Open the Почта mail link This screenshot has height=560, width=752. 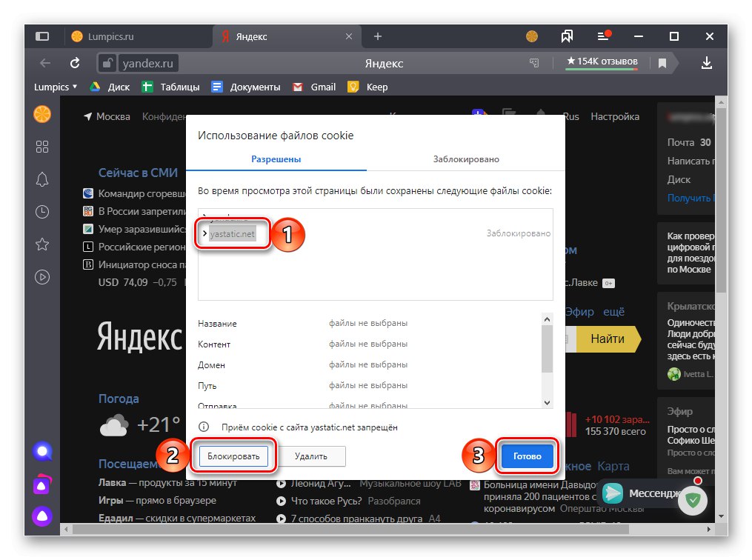(x=681, y=142)
